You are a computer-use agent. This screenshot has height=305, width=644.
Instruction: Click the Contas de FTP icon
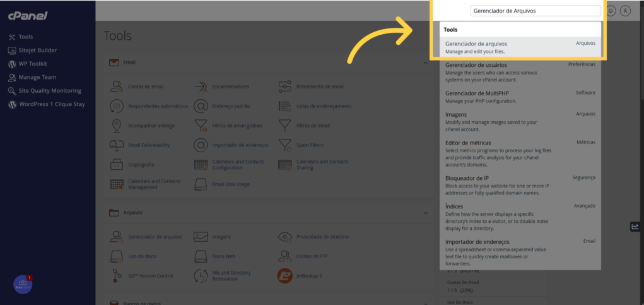(x=284, y=256)
